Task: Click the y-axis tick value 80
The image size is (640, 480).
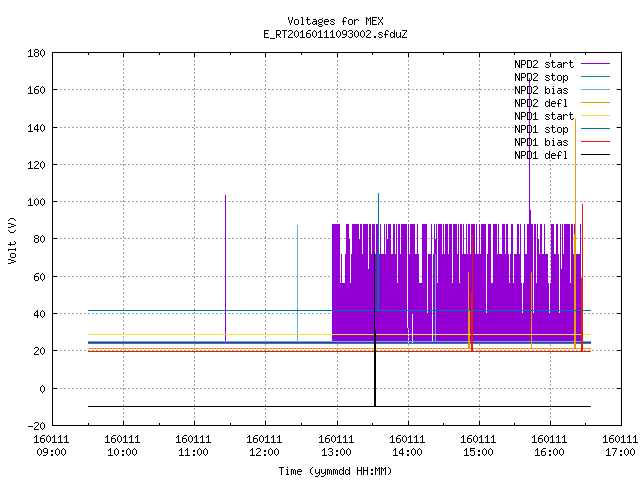Action: point(39,239)
